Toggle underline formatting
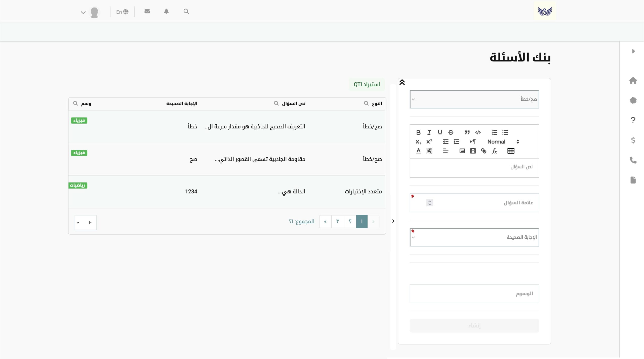Viewport: 644px width, 359px height. [x=440, y=132]
